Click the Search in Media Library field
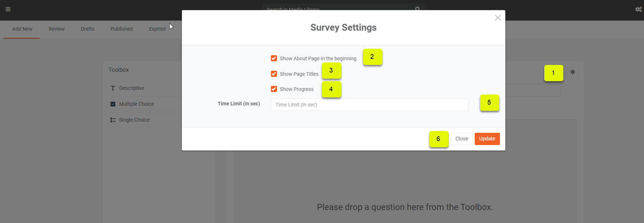This screenshot has height=223, width=644. click(337, 9)
